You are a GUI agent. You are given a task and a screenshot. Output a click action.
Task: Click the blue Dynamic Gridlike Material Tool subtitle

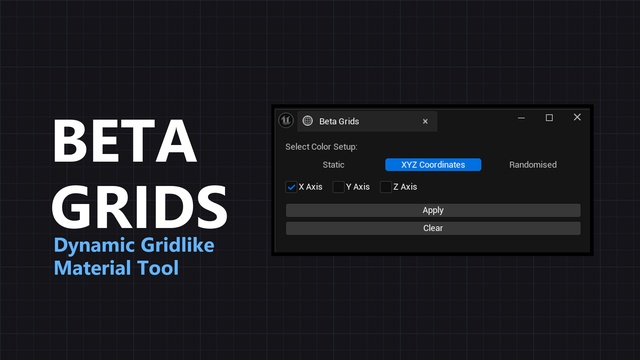(134, 257)
